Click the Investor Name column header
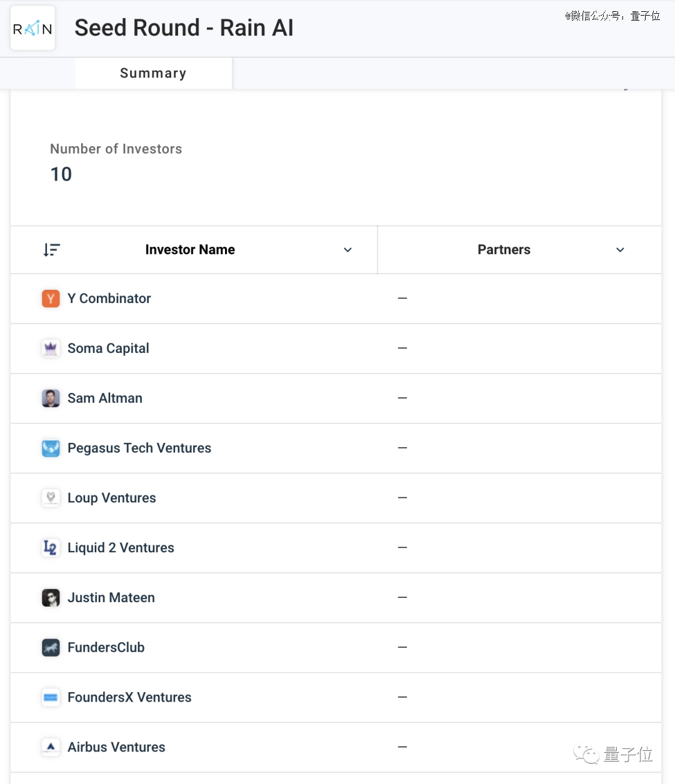Image resolution: width=675 pixels, height=784 pixels. (190, 250)
